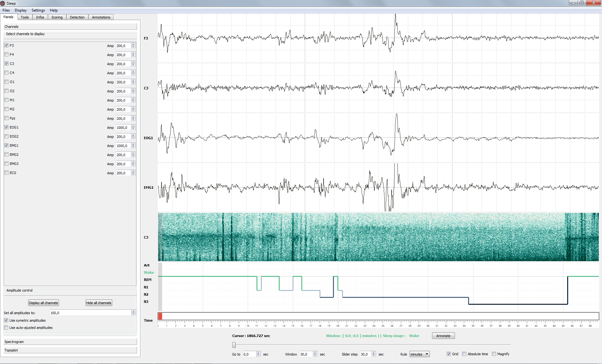Viewport: 602px width, 364px height.
Task: Uncheck the F3 channel checkbox
Action: pyautogui.click(x=7, y=45)
